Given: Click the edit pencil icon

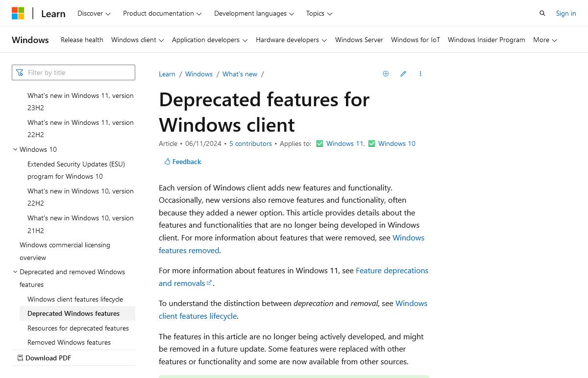Looking at the screenshot, I should 403,74.
